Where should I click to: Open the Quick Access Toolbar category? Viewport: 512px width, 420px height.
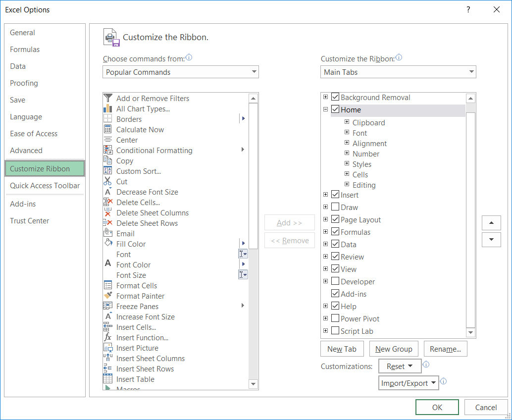[x=45, y=185]
